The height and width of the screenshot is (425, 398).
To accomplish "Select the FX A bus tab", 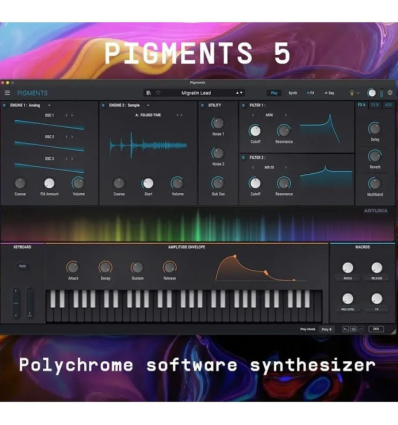I will tap(362, 105).
